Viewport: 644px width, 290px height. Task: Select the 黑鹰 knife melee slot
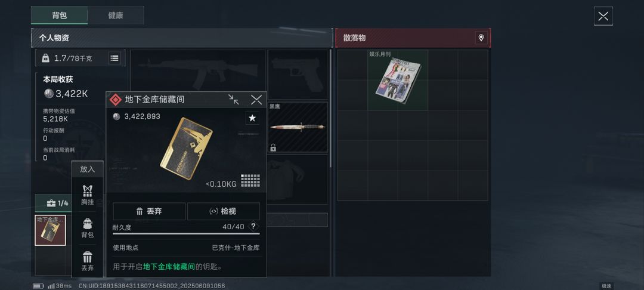(298, 127)
